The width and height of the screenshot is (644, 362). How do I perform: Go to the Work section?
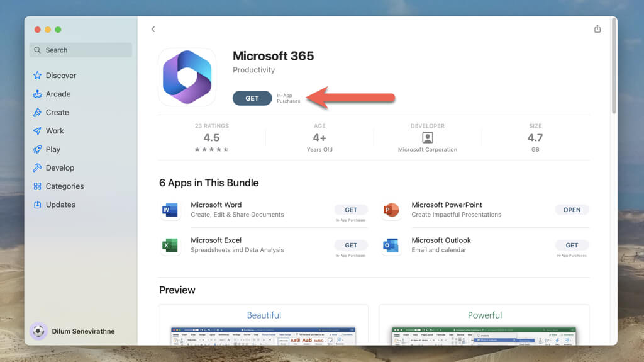coord(55,131)
